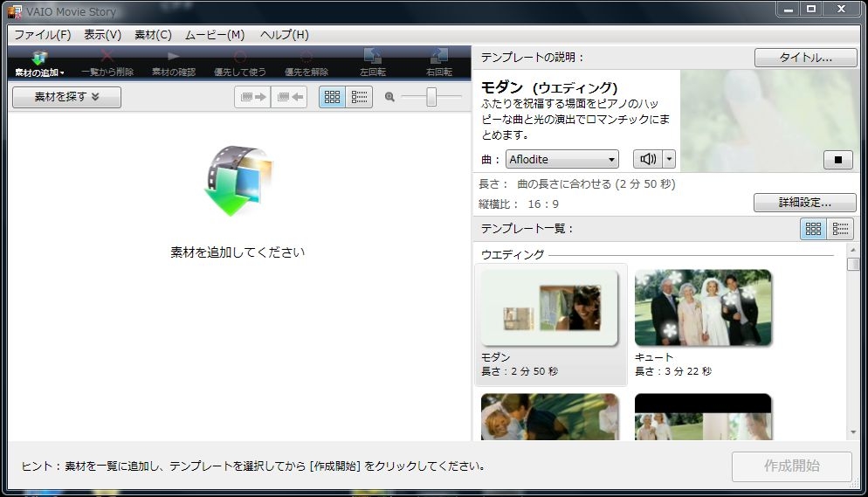868x497 pixels.
Task: Click the move-material-right arrow button
Action: (253, 97)
